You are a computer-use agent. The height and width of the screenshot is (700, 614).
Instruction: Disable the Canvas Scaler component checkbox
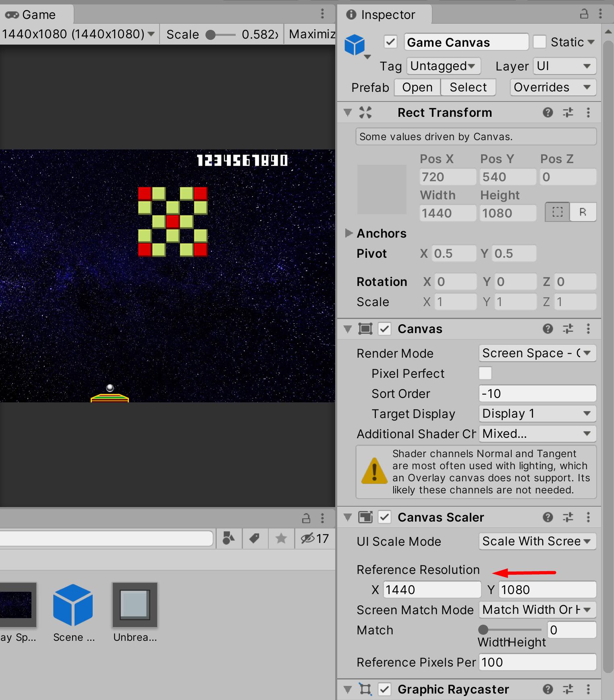pos(385,517)
